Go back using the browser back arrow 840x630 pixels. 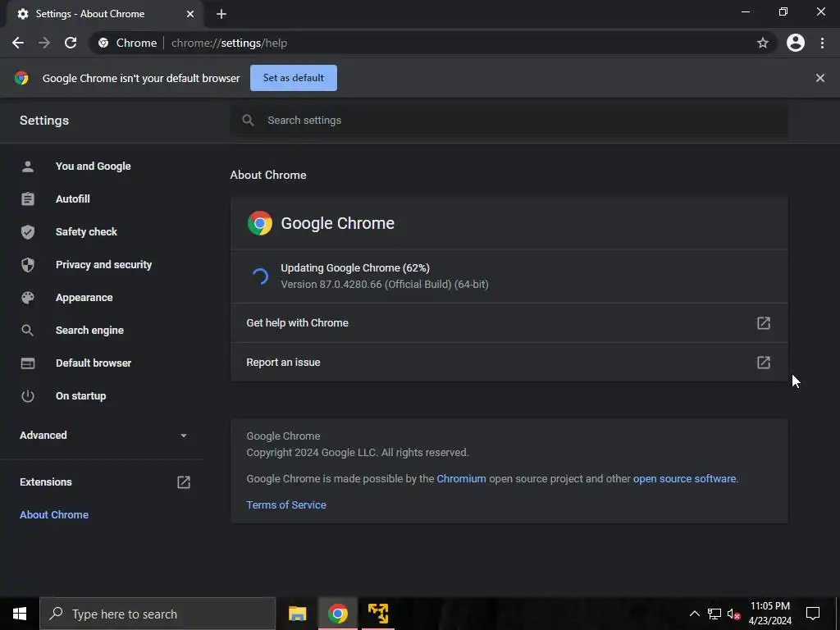coord(18,43)
